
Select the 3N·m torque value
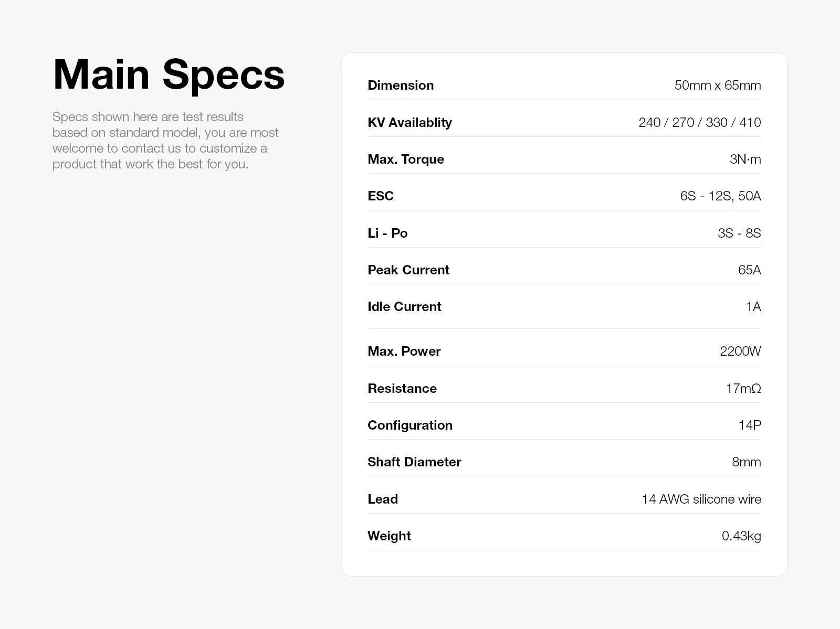[x=745, y=159]
